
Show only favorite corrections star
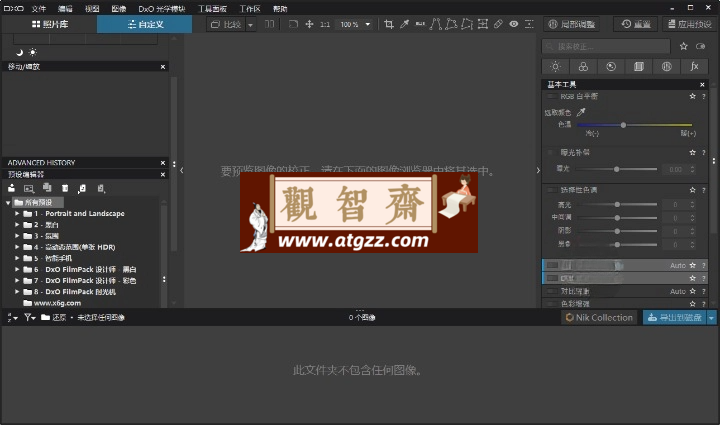pos(684,46)
